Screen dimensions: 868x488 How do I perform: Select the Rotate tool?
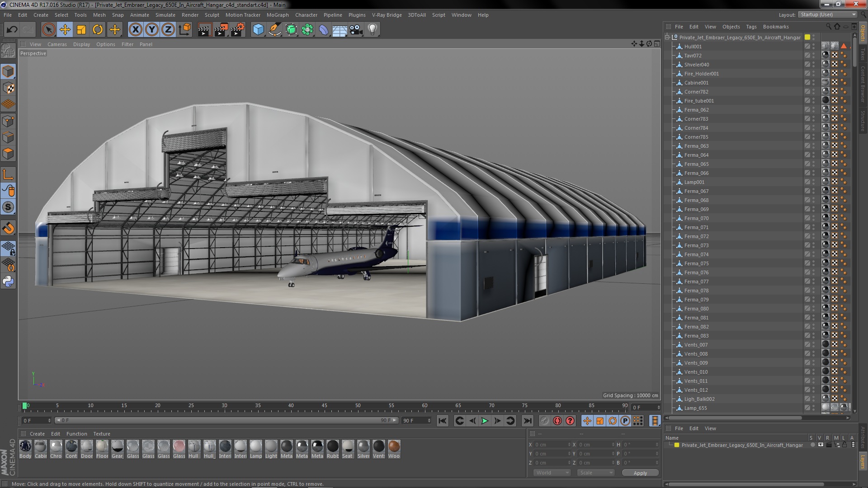[x=98, y=30]
